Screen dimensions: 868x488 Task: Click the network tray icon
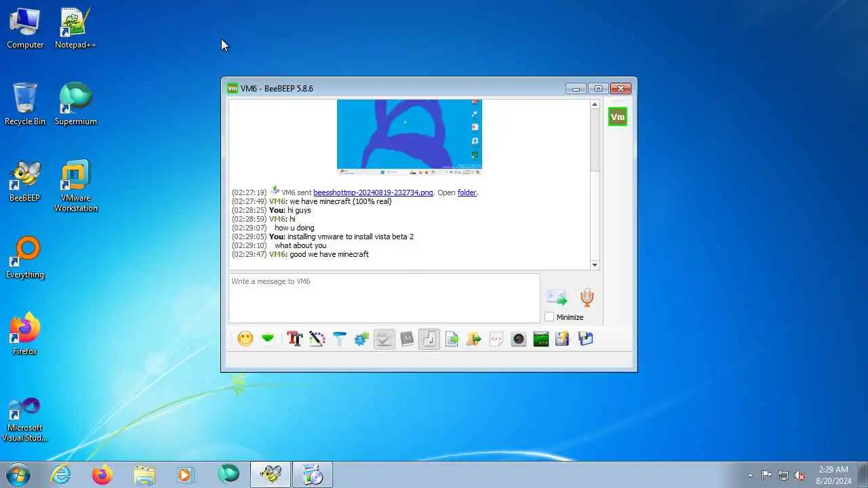783,475
